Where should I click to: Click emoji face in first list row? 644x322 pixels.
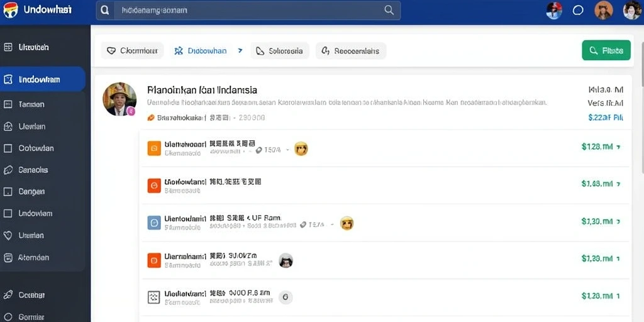301,148
